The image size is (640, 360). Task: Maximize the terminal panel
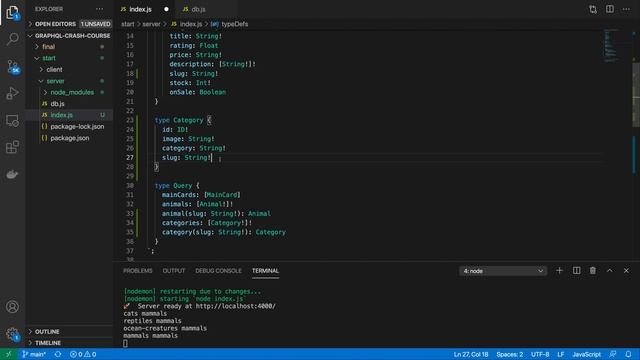coord(609,271)
